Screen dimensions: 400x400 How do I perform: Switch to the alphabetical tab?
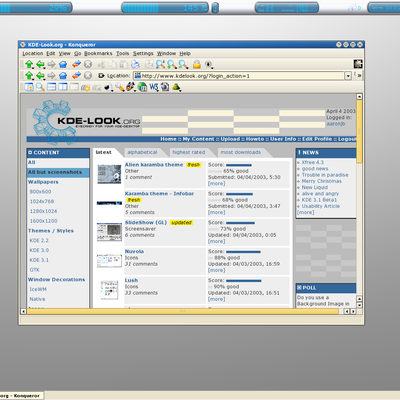pos(142,152)
